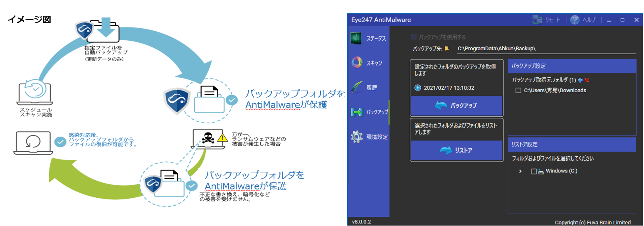Click the Eye247 AntiMalware title text
Viewport: 644px width, 226px height.
click(382, 20)
